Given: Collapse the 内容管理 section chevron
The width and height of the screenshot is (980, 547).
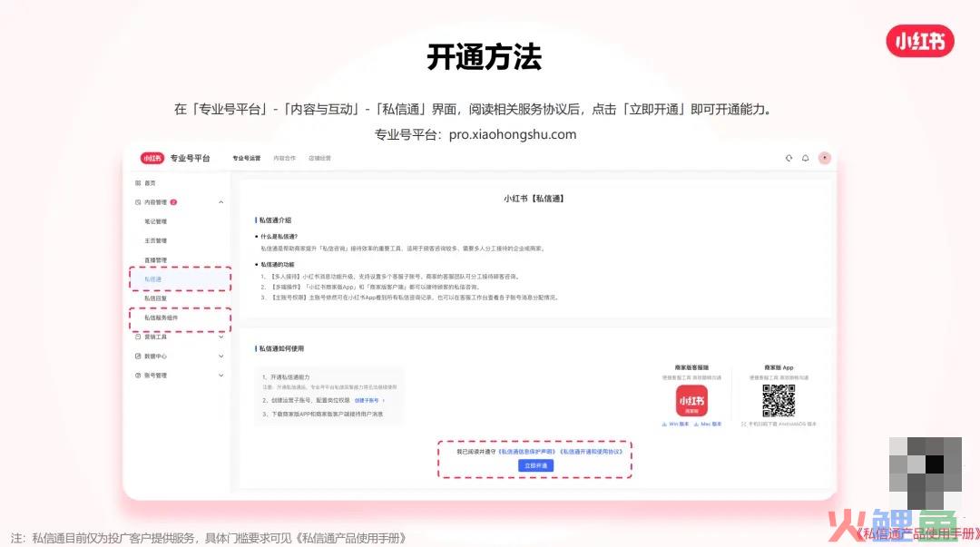Looking at the screenshot, I should [x=220, y=202].
